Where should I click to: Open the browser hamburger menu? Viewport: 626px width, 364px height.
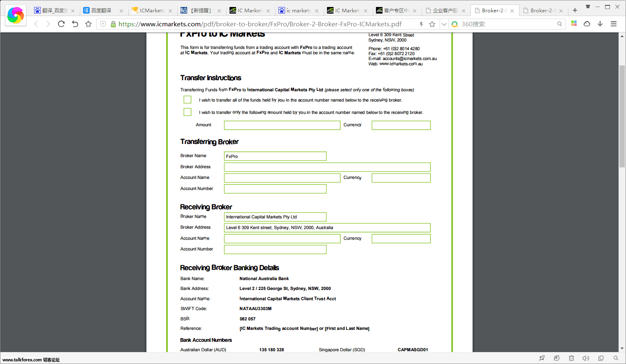point(614,24)
